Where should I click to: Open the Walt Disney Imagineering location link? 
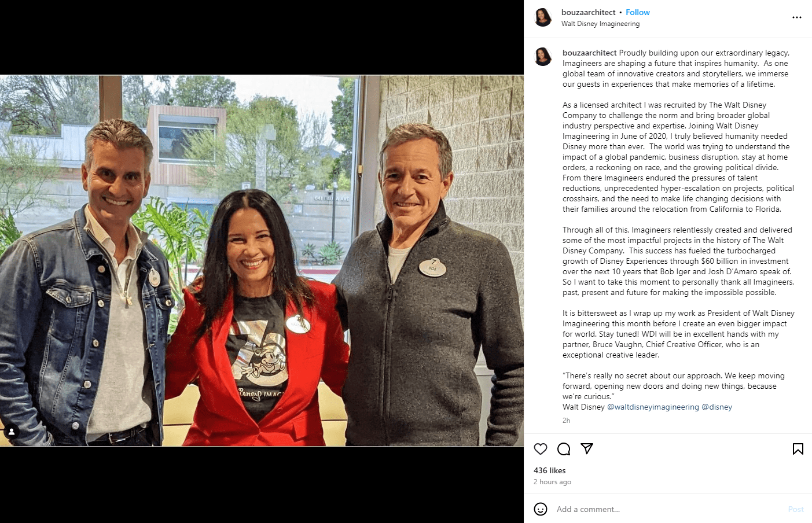[x=600, y=24]
